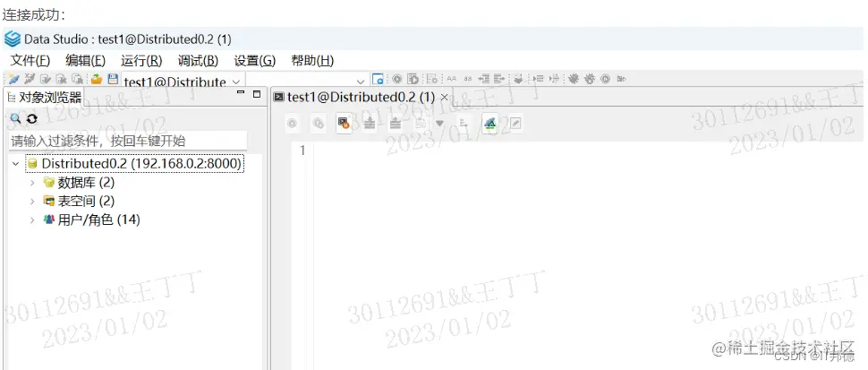
Task: Minimize the 对象浏览器 panel
Action: (240, 92)
